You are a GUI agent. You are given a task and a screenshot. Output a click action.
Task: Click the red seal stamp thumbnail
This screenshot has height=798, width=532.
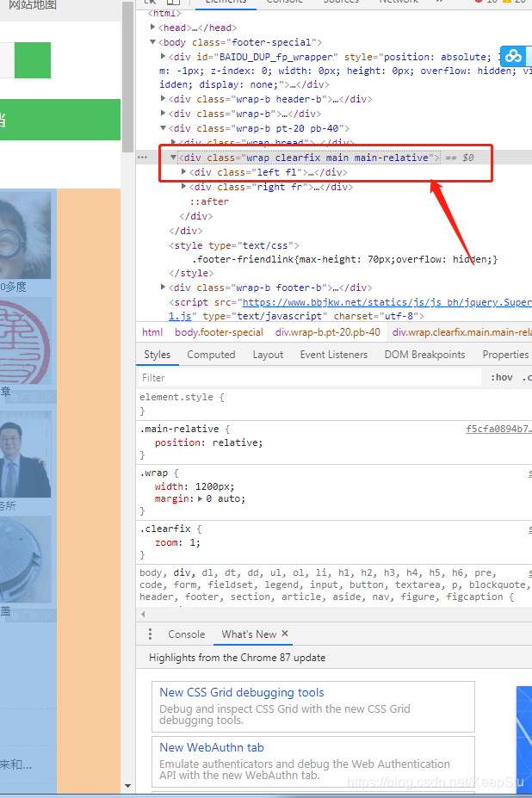[26, 340]
